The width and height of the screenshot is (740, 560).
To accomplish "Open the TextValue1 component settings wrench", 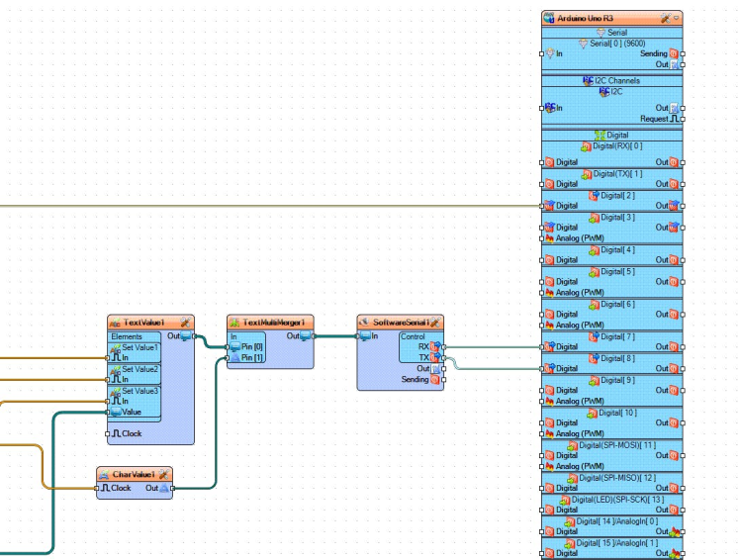I will point(185,323).
